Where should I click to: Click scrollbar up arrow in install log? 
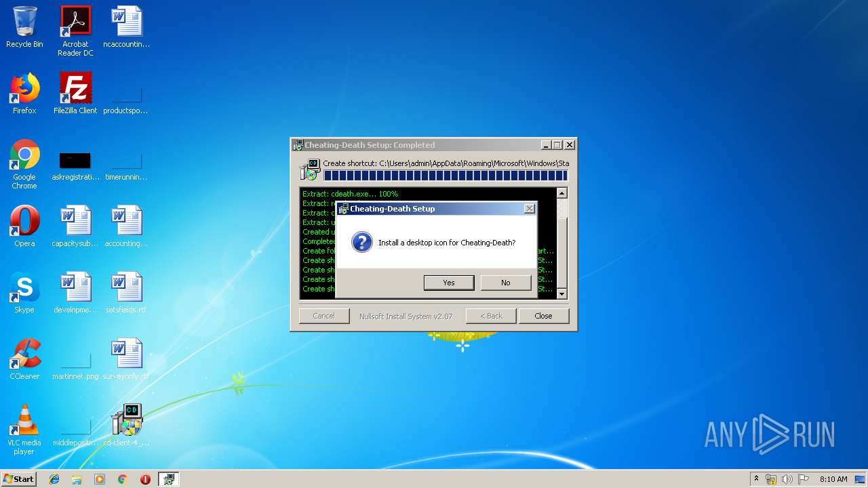click(x=561, y=193)
